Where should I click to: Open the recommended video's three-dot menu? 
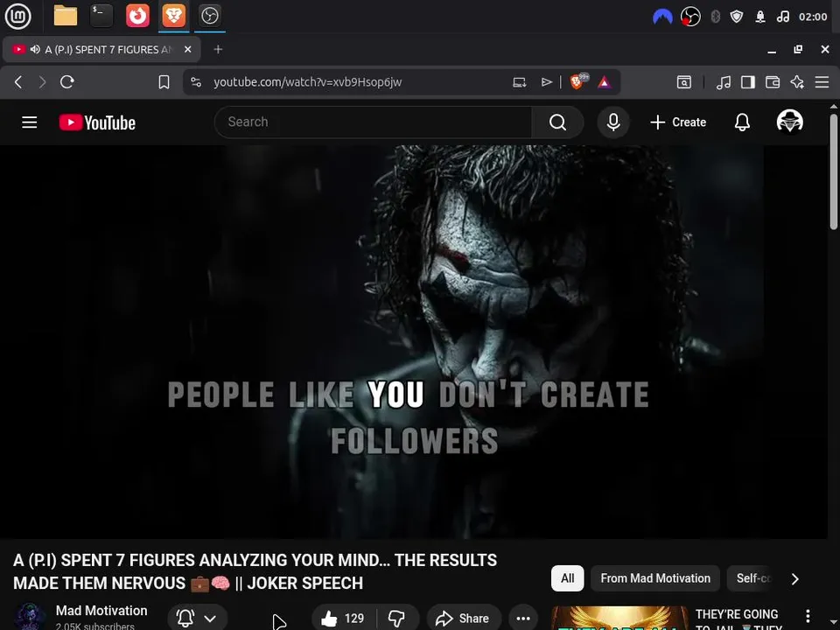pos(808,616)
